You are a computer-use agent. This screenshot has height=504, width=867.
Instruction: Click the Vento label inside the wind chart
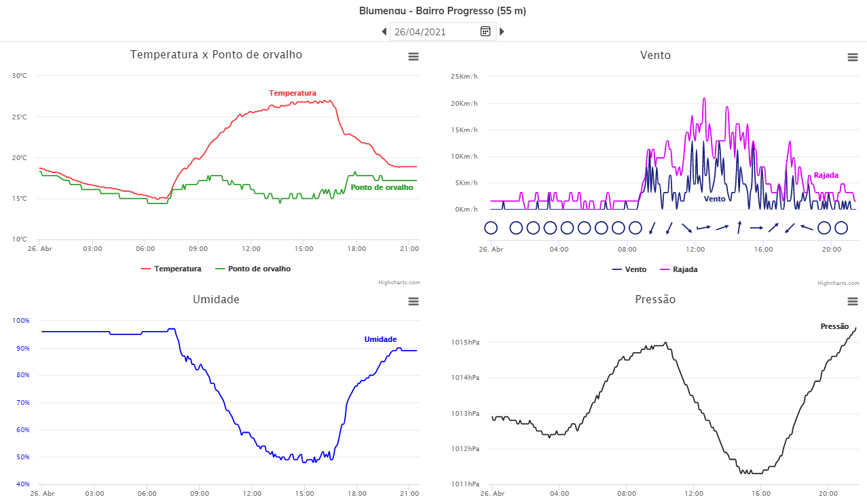(x=715, y=199)
